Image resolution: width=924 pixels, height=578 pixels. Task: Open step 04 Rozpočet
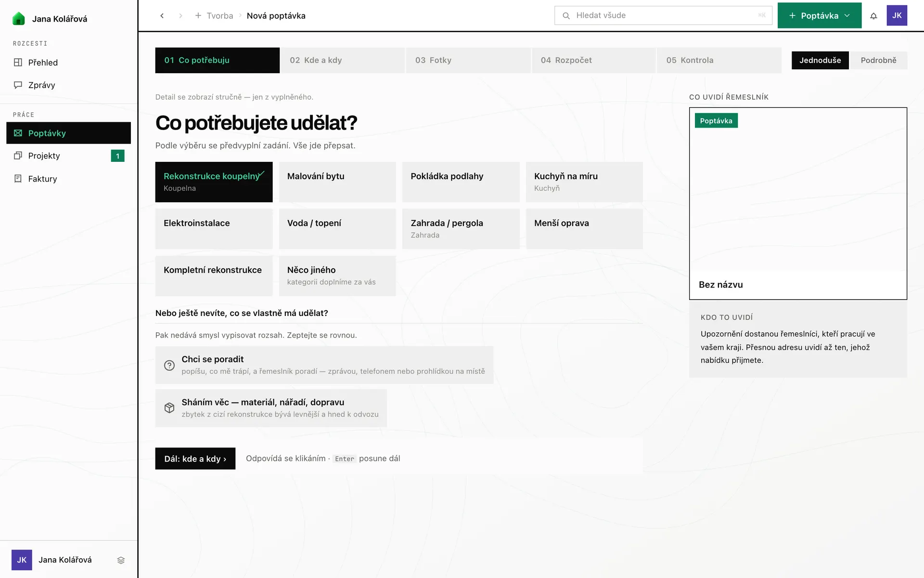pos(594,60)
